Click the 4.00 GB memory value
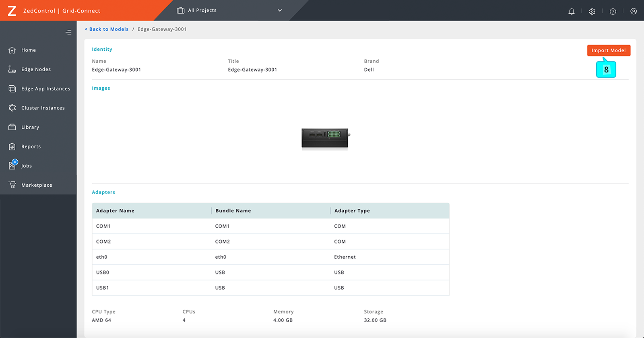The image size is (644, 338). coord(283,320)
